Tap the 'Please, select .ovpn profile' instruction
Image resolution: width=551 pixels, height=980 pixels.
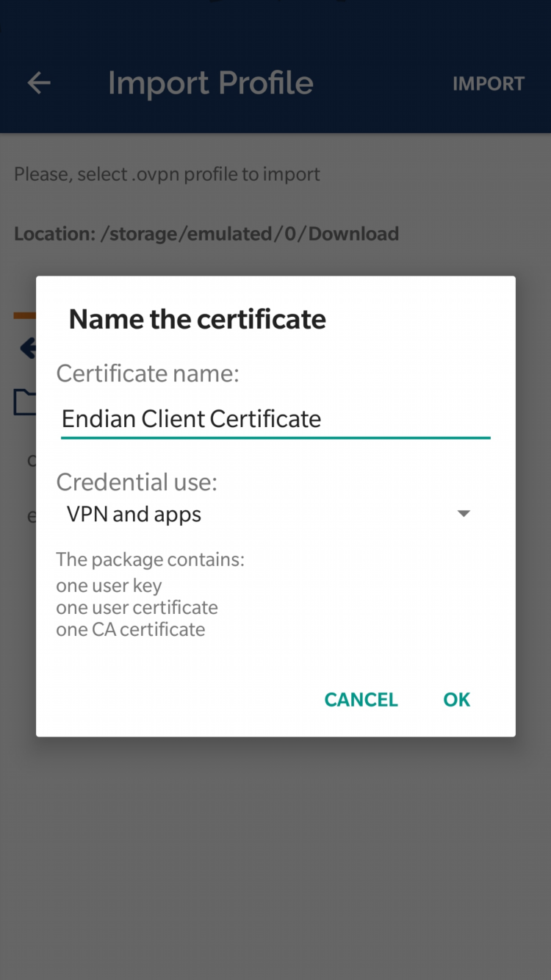point(167,174)
